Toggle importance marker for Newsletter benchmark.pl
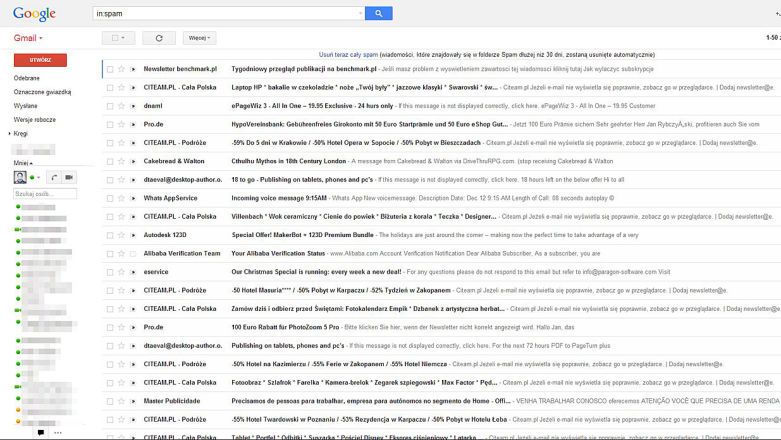The width and height of the screenshot is (781, 440). [x=133, y=69]
